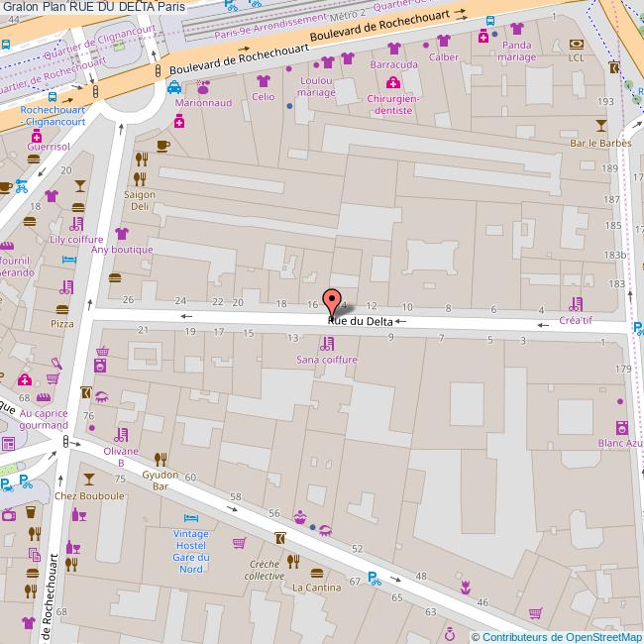This screenshot has width=644, height=644.
Task: Click the Rue du Delta street label
Action: pos(360,321)
